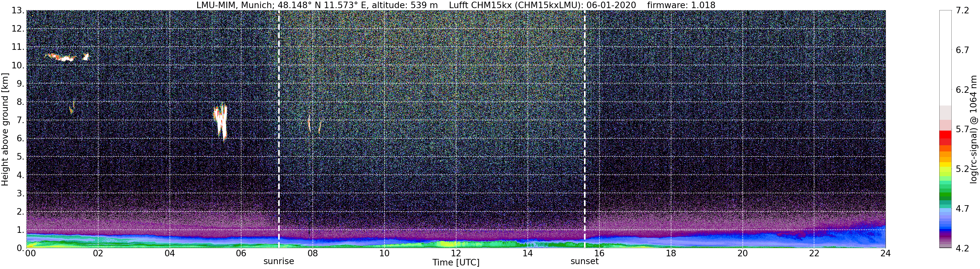Image resolution: width=980 pixels, height=269 pixels.
Task: Click the height axis tick '9.'
Action: click(x=21, y=83)
